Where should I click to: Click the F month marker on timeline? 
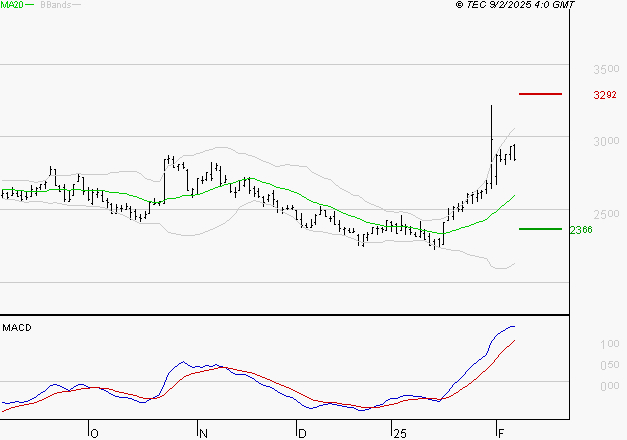[x=501, y=434]
